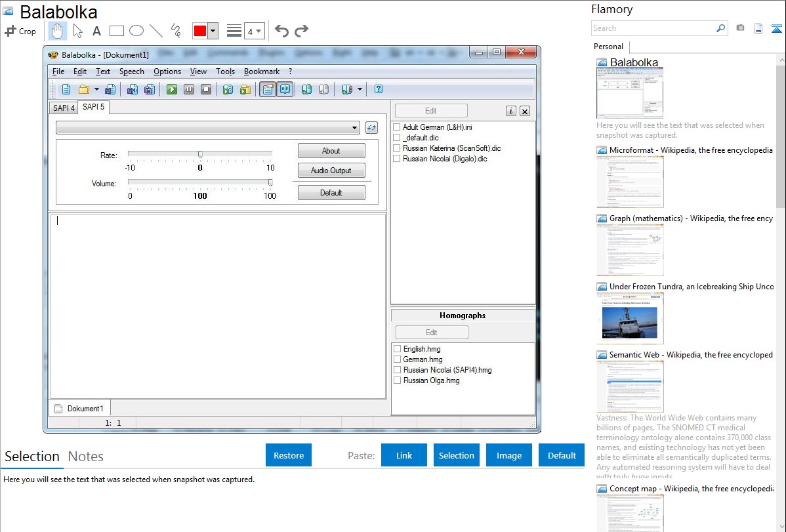This screenshot has width=786, height=532.
Task: Select the rectangle drawing tool
Action: pyautogui.click(x=116, y=31)
